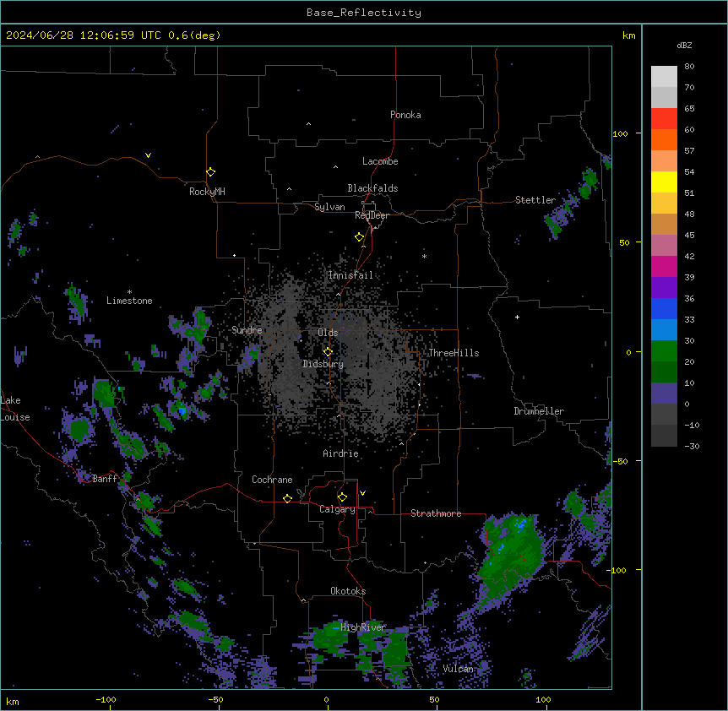Click the Sylvan label

coord(329,207)
